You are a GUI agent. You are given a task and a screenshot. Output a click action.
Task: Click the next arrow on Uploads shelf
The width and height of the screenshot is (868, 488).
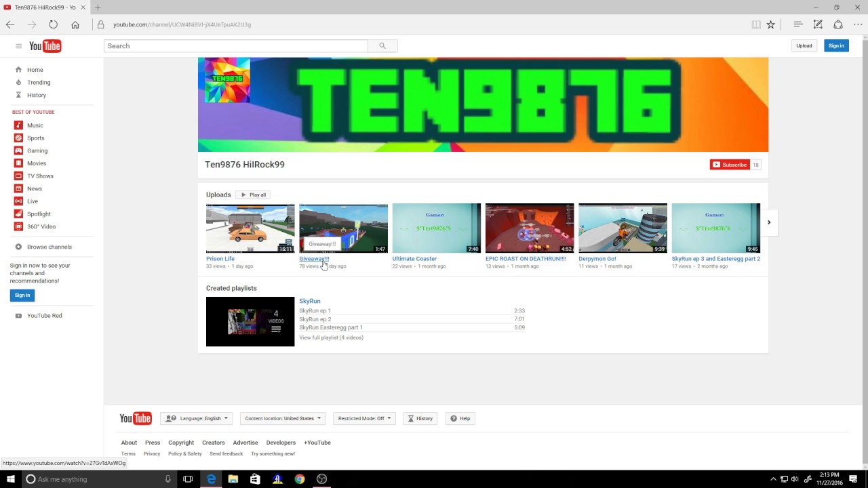(769, 222)
